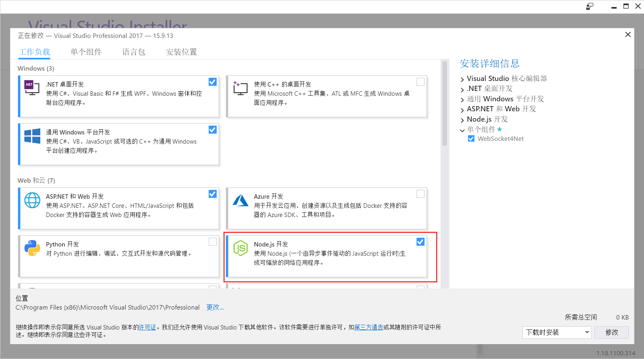644x359 pixels.
Task: Click the Python workload icon
Action: 32,247
